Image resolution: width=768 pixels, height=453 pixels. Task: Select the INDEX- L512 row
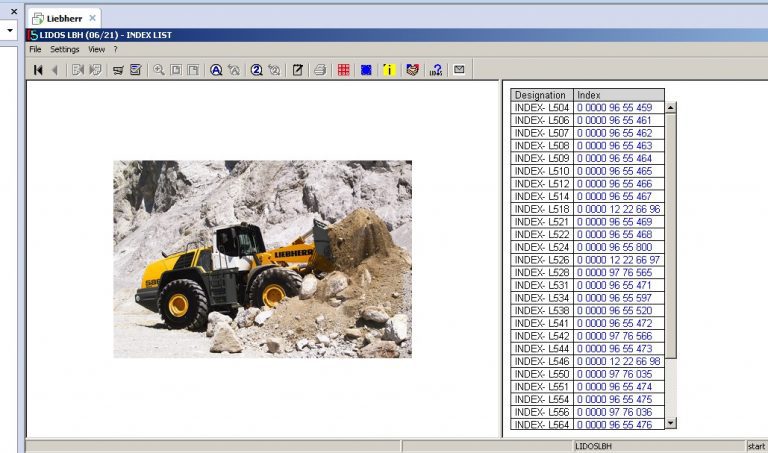[x=588, y=184]
